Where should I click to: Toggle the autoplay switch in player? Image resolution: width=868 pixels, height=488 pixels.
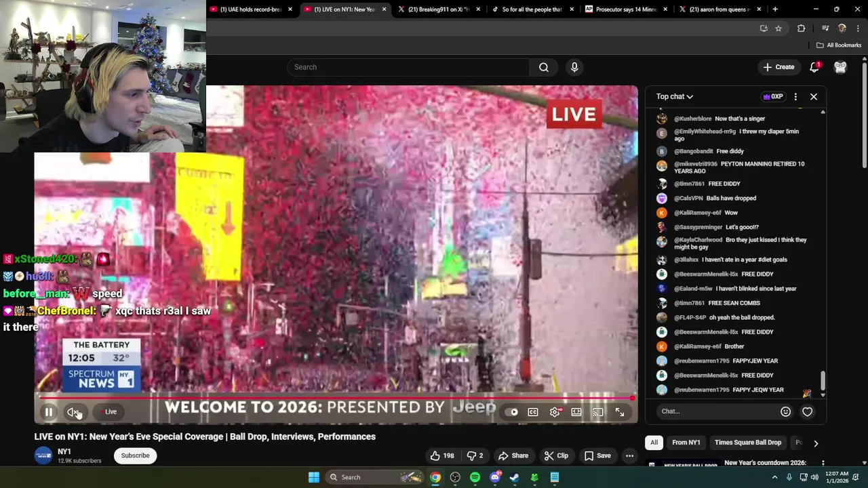click(x=512, y=412)
